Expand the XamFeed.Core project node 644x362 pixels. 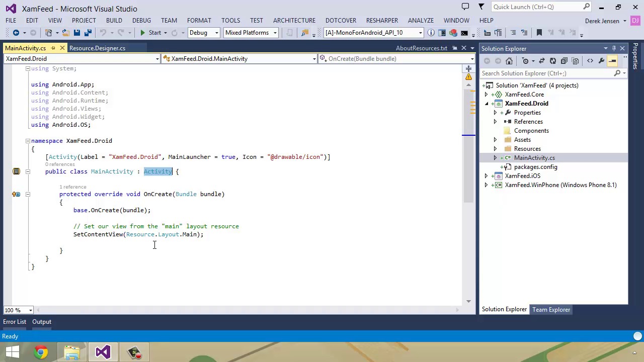(487, 95)
